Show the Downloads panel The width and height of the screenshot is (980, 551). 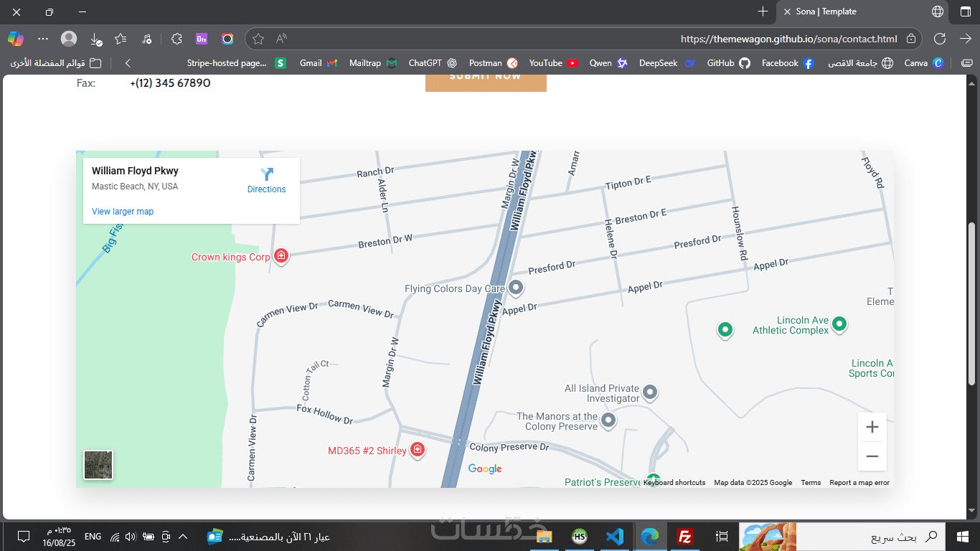click(95, 39)
